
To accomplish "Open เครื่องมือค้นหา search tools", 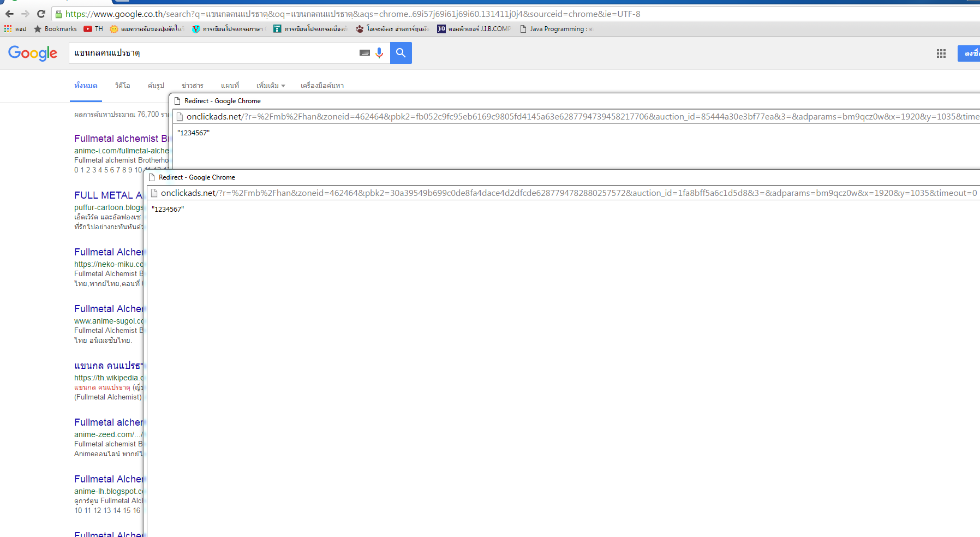I will 322,86.
